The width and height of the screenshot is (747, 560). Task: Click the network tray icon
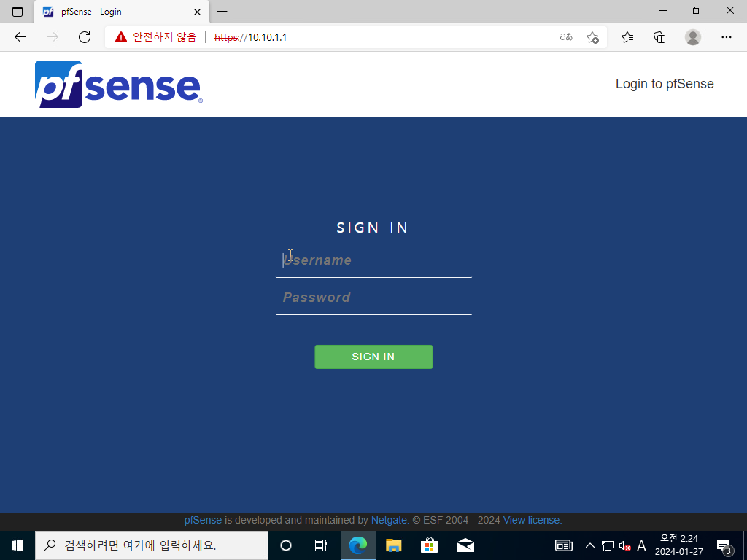608,545
